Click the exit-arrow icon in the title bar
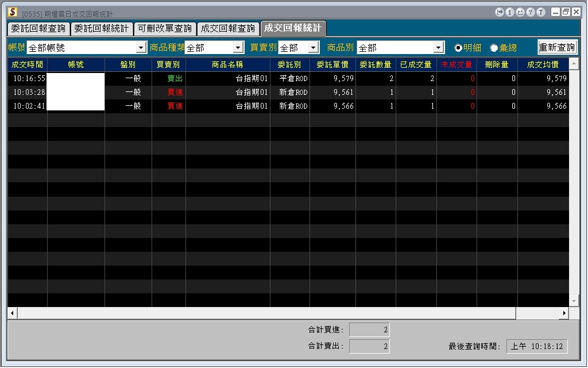Screen dimensions: 588x368 point(500,12)
